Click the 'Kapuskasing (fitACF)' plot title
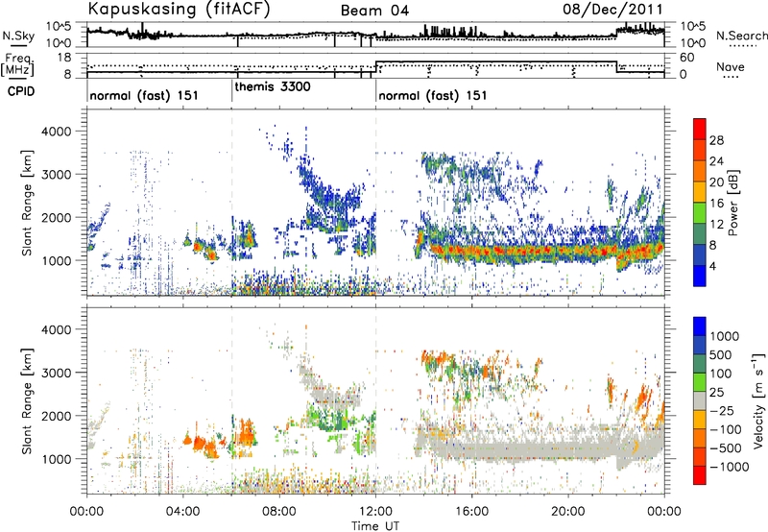 (x=179, y=9)
